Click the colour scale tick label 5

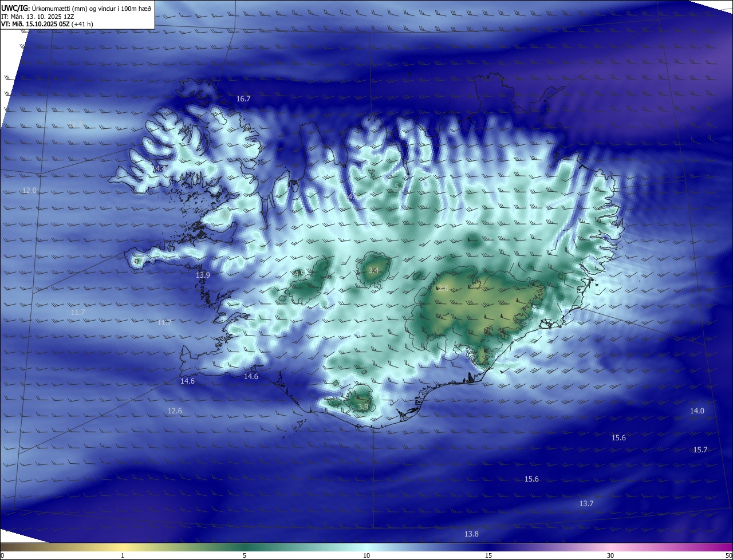(x=245, y=555)
